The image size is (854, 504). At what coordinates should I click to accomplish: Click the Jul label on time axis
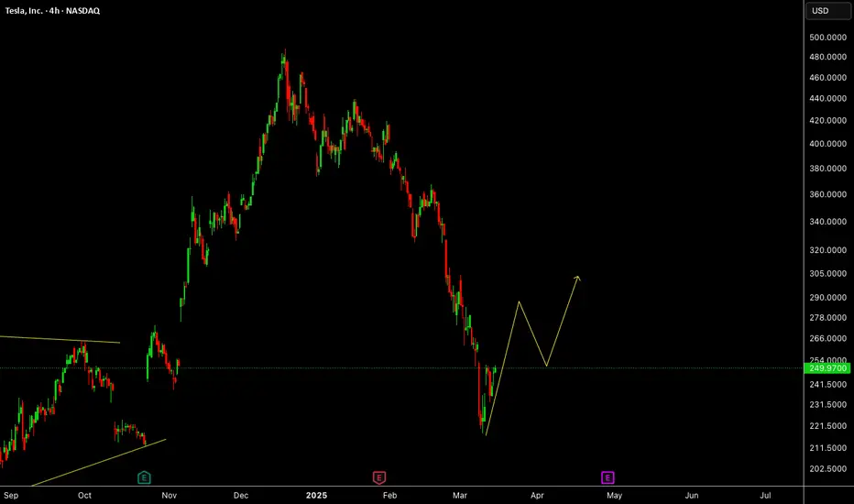coord(765,495)
